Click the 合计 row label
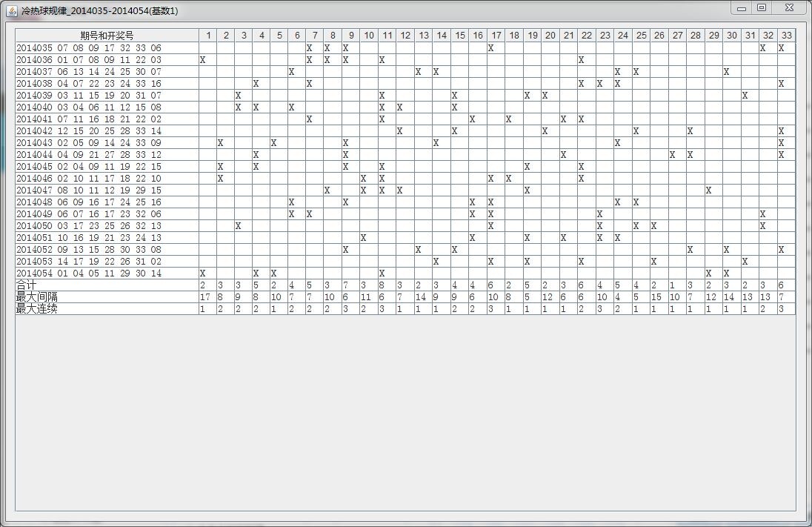Screen dimensions: 812x527 (27, 285)
